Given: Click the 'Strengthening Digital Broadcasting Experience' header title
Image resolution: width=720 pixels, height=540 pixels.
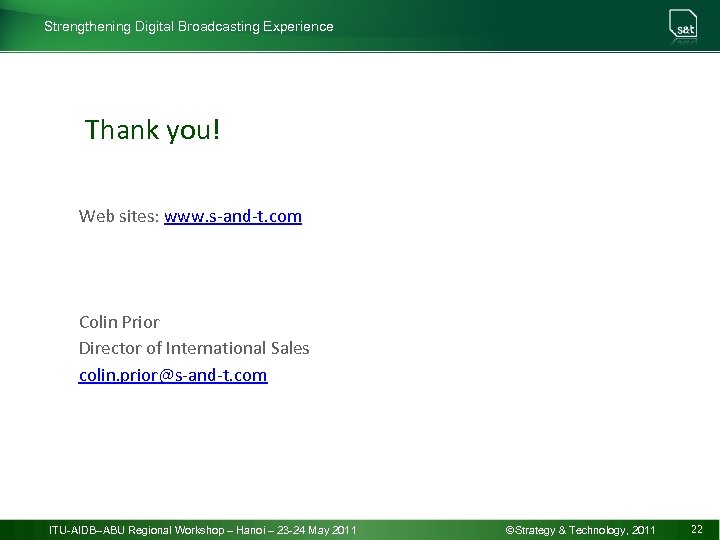Looking at the screenshot, I should pos(189,26).
